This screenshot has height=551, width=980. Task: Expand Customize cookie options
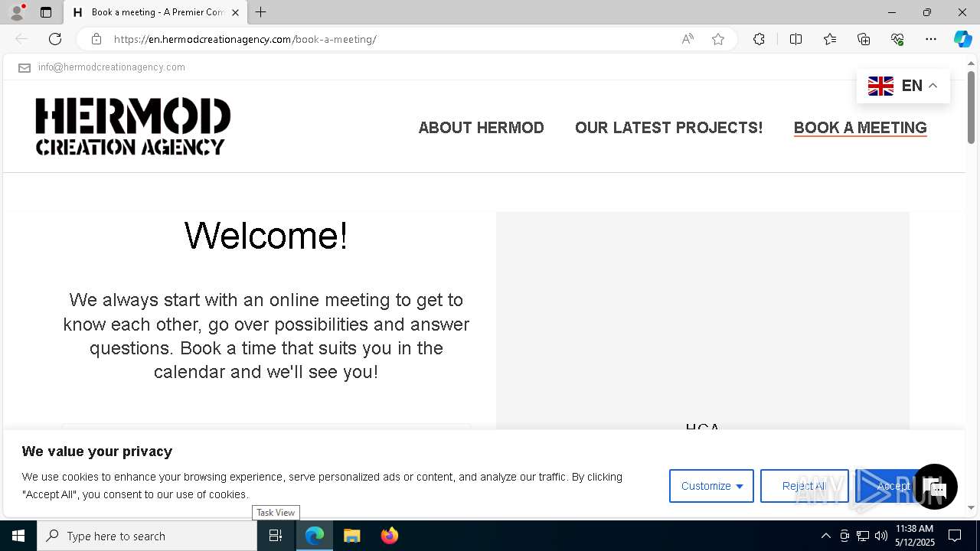coord(711,486)
